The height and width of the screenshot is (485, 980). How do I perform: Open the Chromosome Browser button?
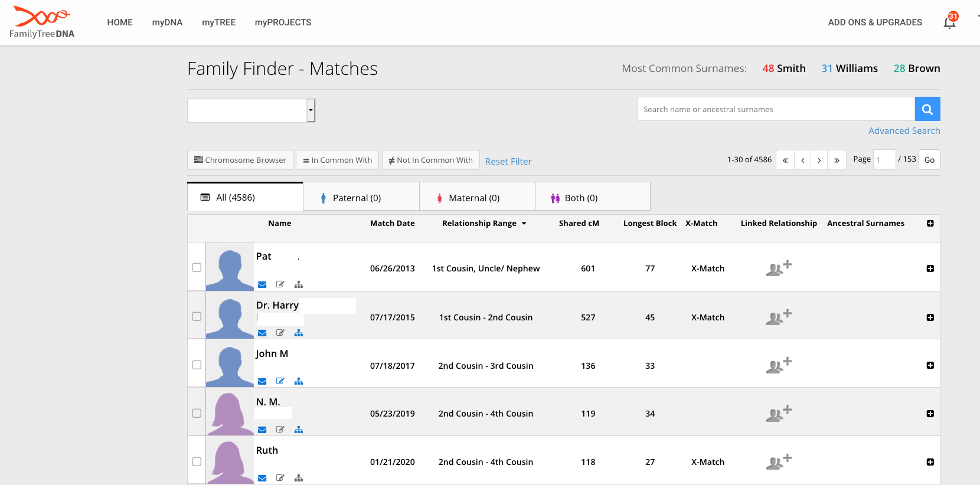(x=240, y=160)
